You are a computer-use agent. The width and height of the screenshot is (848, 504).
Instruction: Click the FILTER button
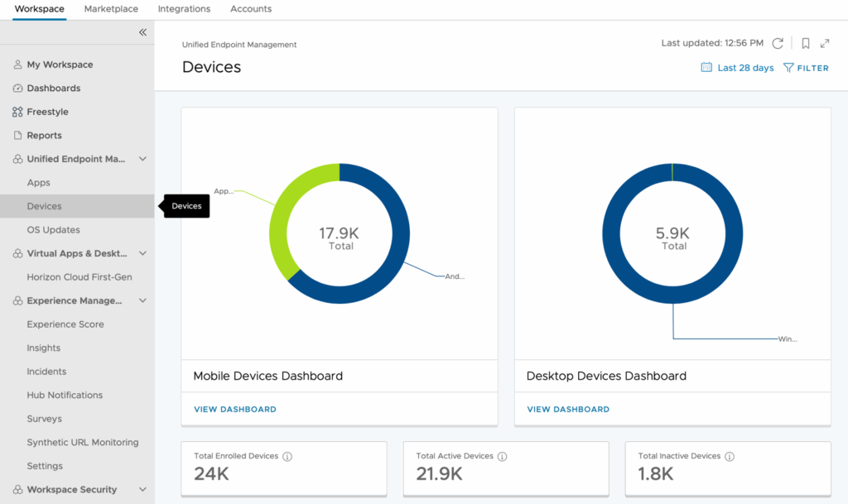click(806, 68)
